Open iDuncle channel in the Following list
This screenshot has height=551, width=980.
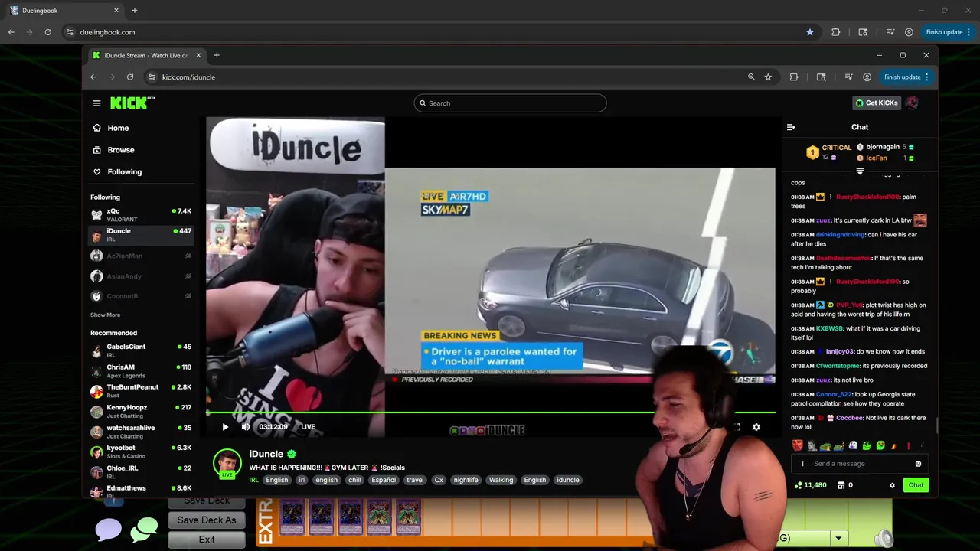pos(141,235)
